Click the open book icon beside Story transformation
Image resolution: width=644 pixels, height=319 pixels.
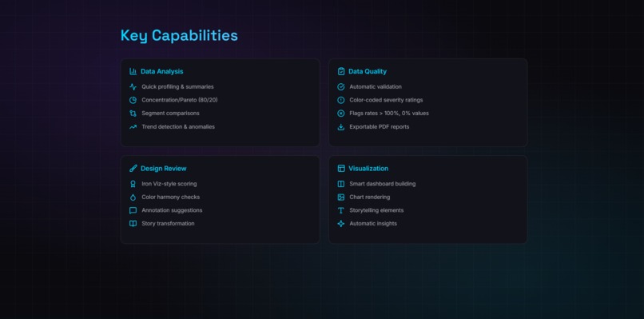(133, 224)
